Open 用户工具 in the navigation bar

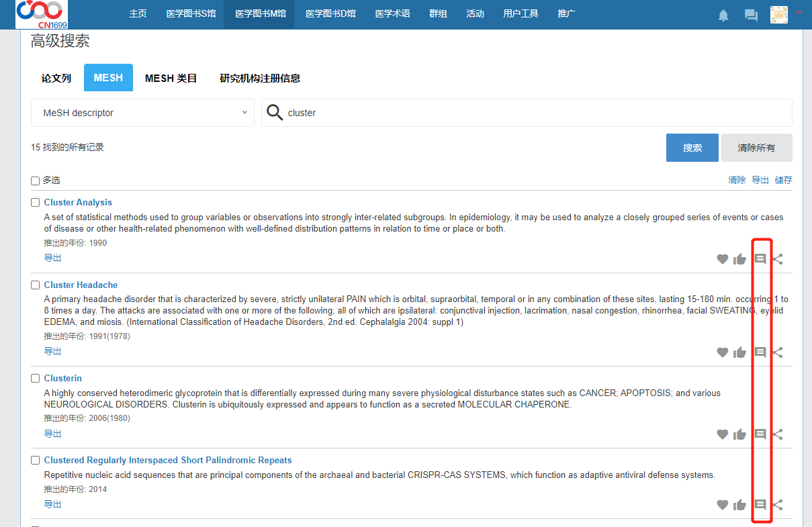521,14
